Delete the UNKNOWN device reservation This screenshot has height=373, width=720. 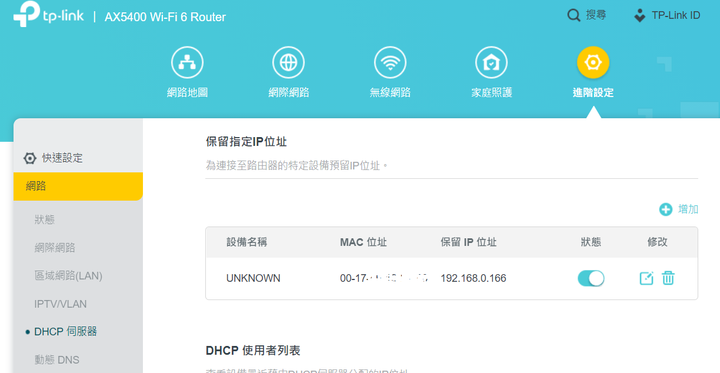[668, 278]
